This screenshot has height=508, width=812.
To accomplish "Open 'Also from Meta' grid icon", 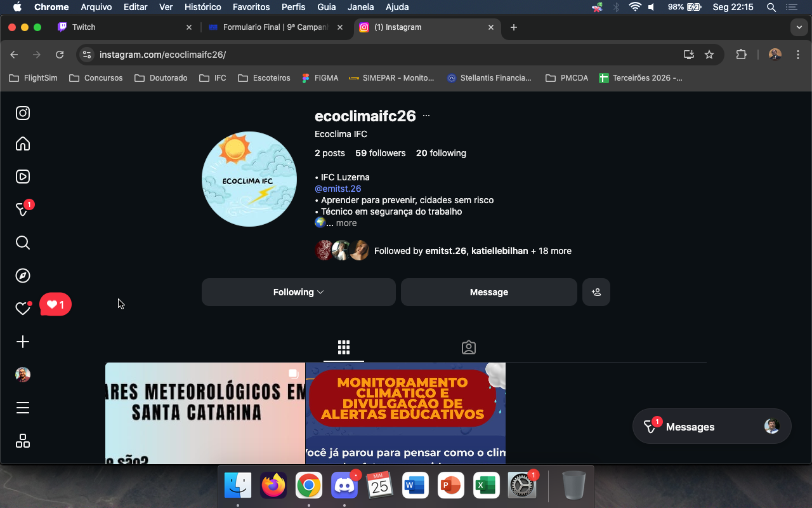I will point(23,441).
